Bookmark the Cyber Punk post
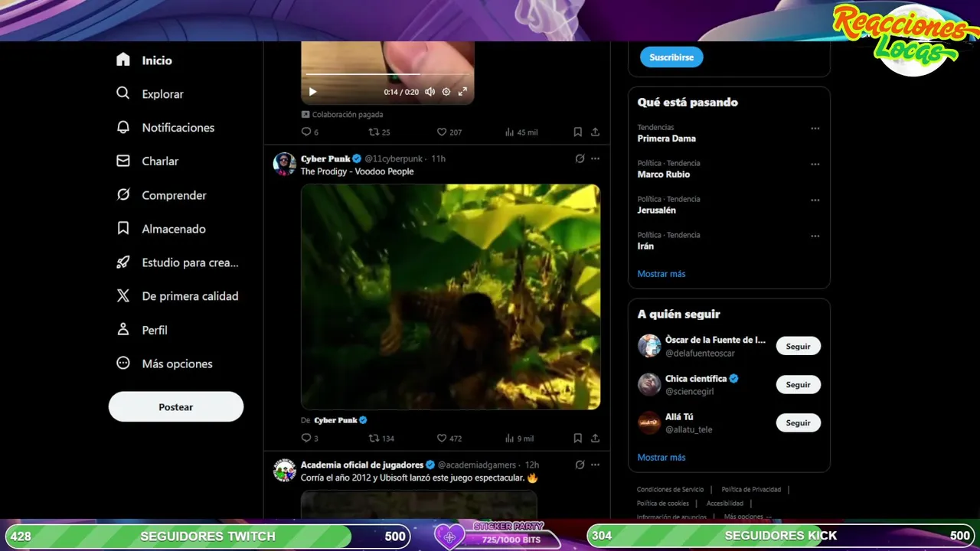This screenshot has height=551, width=980. [x=577, y=438]
